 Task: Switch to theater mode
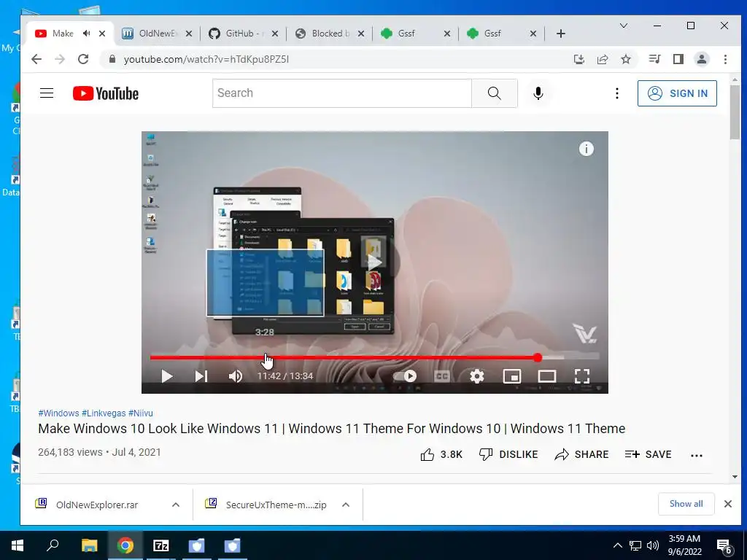(x=547, y=376)
